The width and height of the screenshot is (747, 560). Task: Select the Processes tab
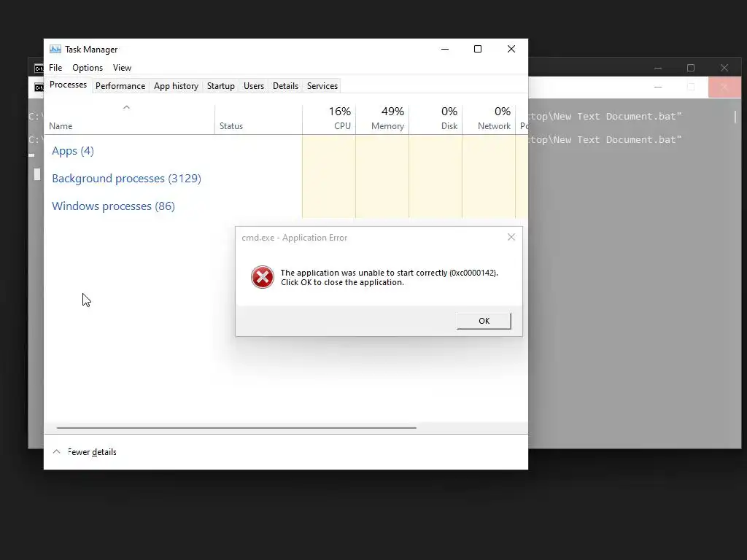pyautogui.click(x=68, y=85)
